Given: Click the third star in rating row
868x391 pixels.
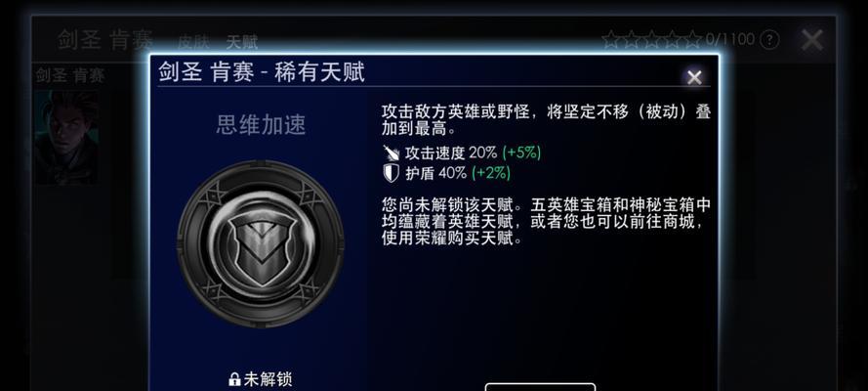Looking at the screenshot, I should [x=651, y=39].
